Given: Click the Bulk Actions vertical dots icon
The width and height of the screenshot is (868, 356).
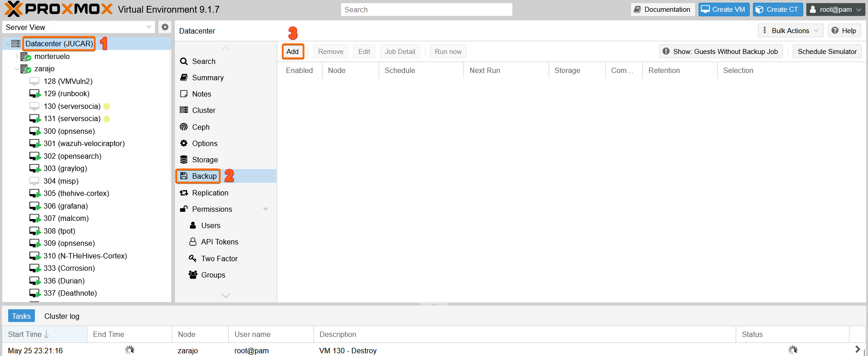Looking at the screenshot, I should pos(765,30).
